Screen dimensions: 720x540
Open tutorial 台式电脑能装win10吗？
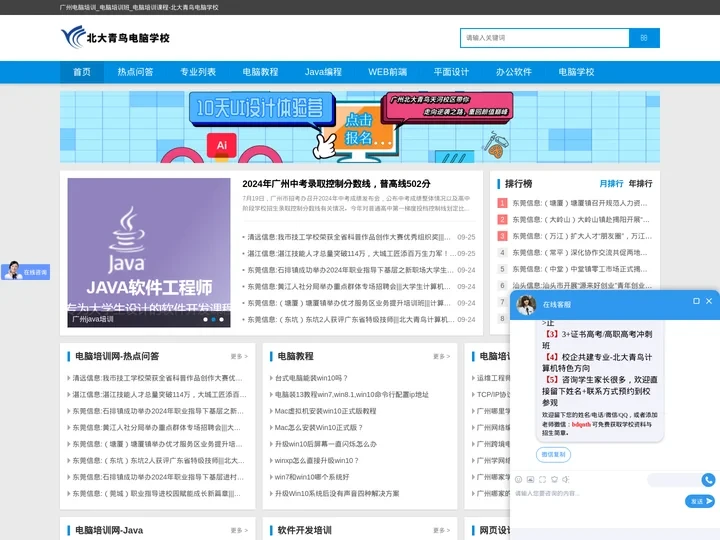pos(311,378)
